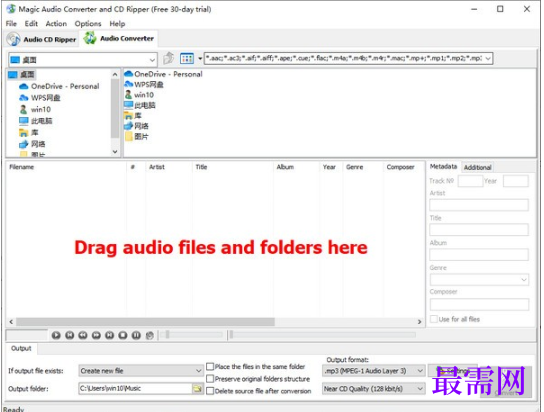Select 此电脑 in the folder tree
This screenshot has width=544, height=412.
coord(35,121)
